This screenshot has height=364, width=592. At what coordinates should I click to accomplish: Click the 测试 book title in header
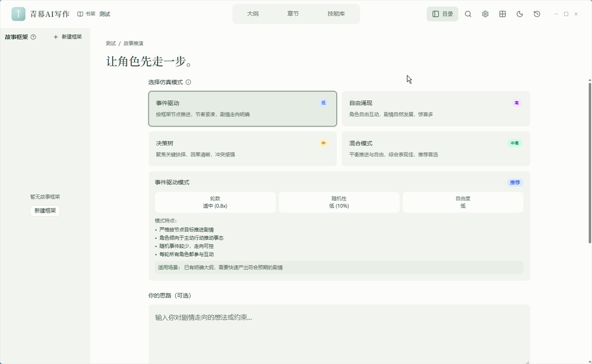105,14
